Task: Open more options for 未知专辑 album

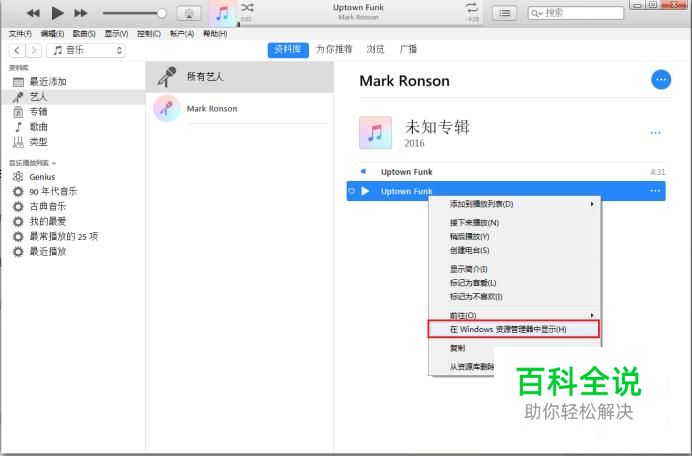Action: click(655, 132)
